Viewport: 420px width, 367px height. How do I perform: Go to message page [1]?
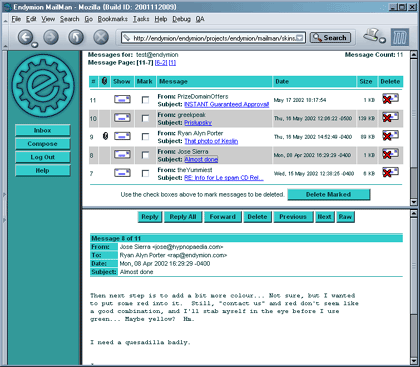[x=172, y=63]
